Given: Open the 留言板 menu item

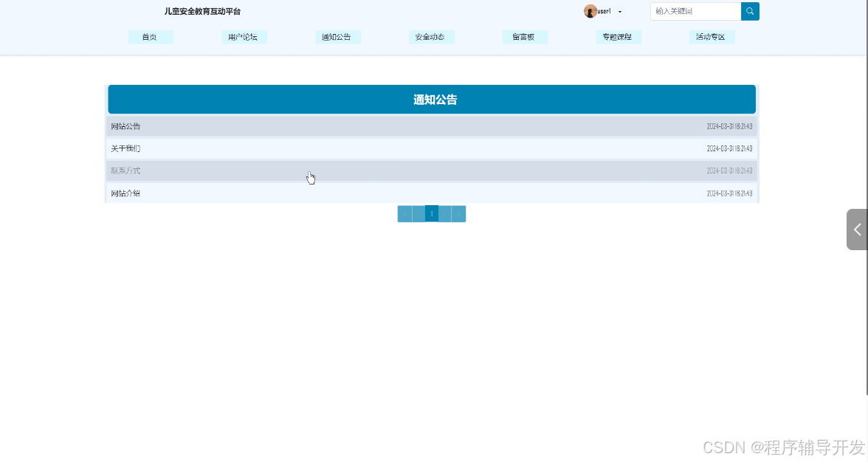Looking at the screenshot, I should point(524,37).
